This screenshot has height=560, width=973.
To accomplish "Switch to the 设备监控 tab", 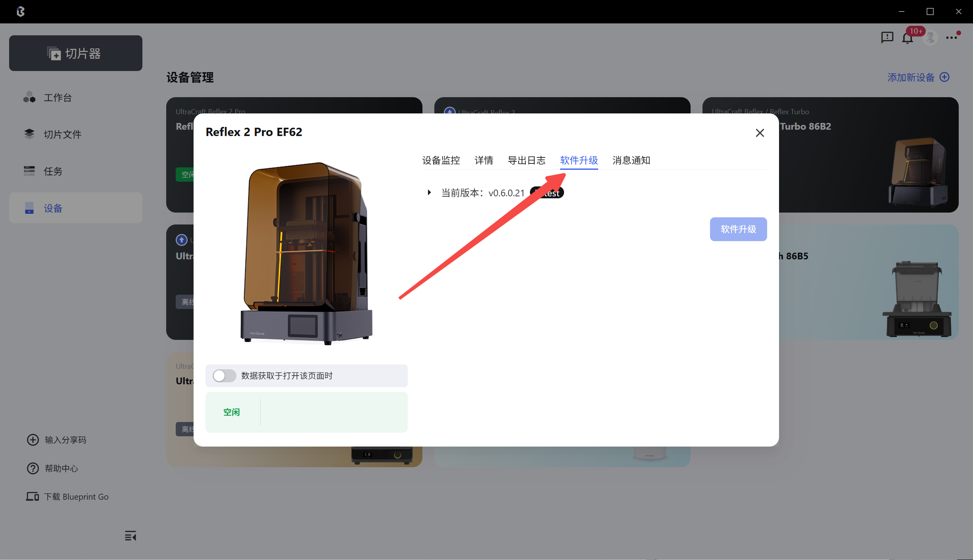I will coord(441,160).
